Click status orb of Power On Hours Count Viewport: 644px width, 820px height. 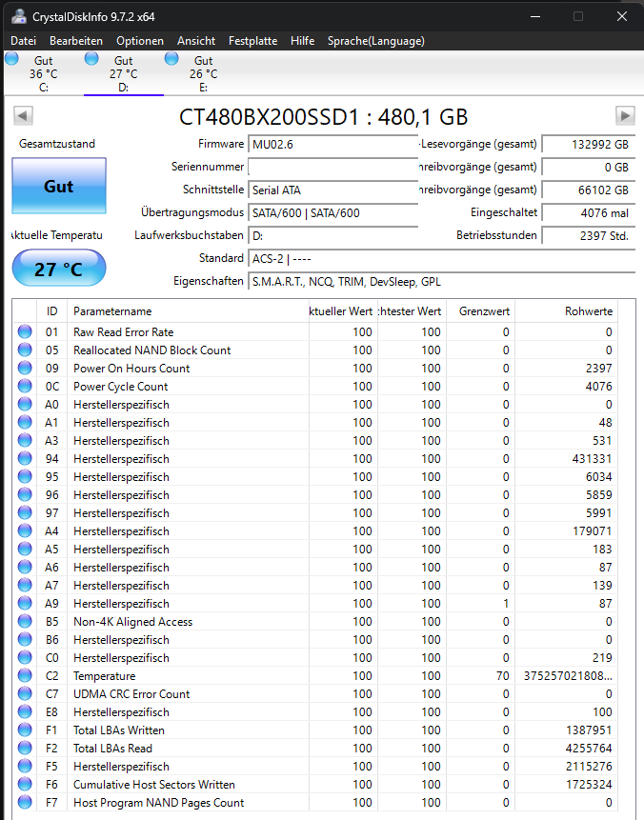coord(25,368)
